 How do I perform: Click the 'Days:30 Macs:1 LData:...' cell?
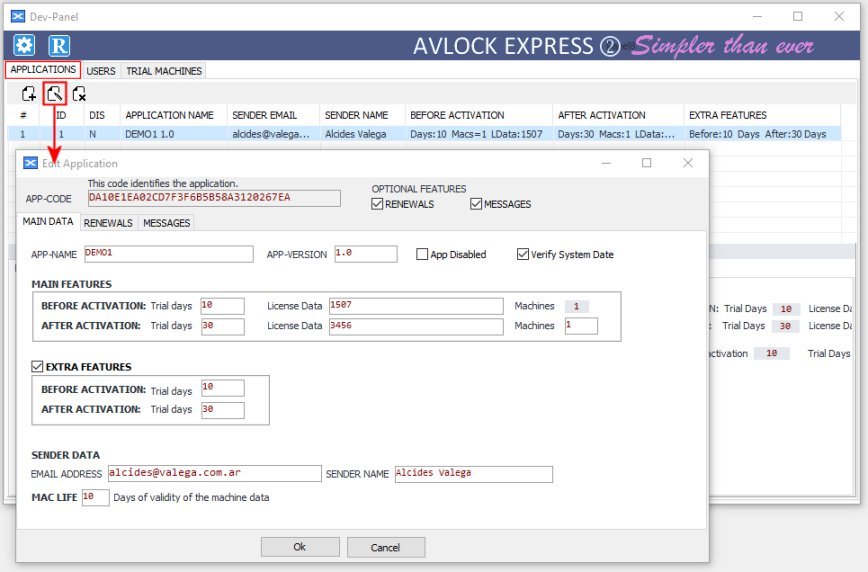[x=618, y=134]
